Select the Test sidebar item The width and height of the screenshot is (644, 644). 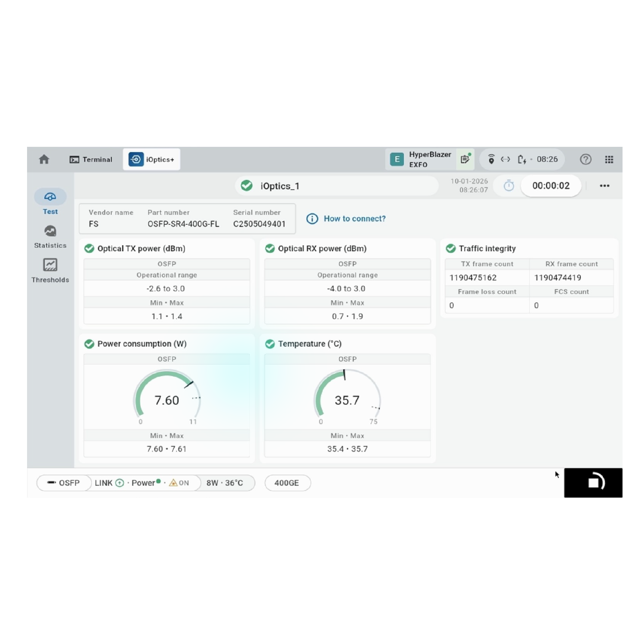click(50, 202)
